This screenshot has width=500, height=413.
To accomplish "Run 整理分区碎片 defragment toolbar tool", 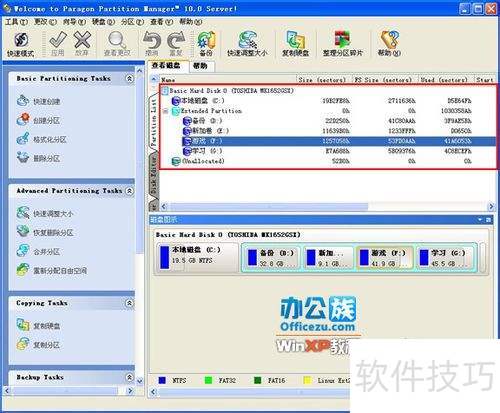I will [x=343, y=44].
